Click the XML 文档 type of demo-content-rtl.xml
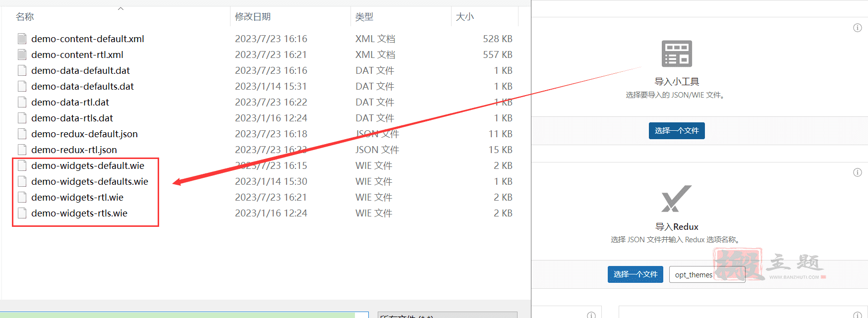 [x=375, y=54]
